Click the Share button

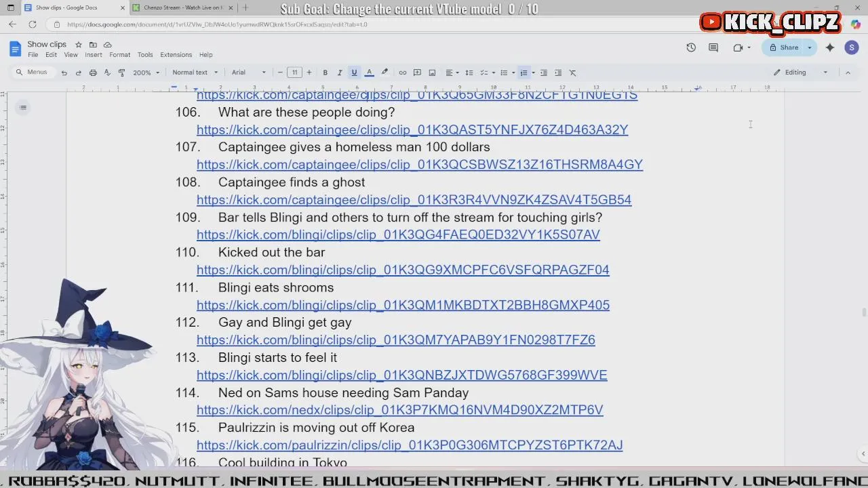click(x=783, y=47)
